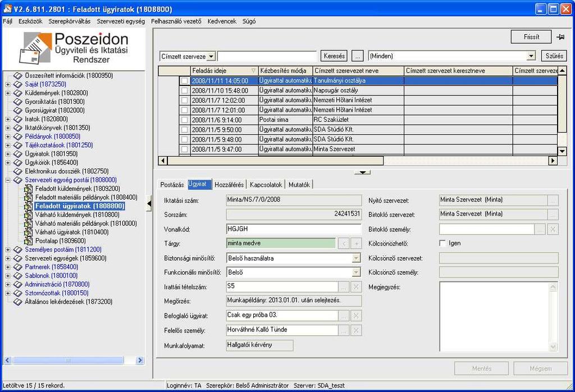The width and height of the screenshot is (575, 392).
Task: Open the (Minden) filter dropdown
Action: [x=531, y=56]
